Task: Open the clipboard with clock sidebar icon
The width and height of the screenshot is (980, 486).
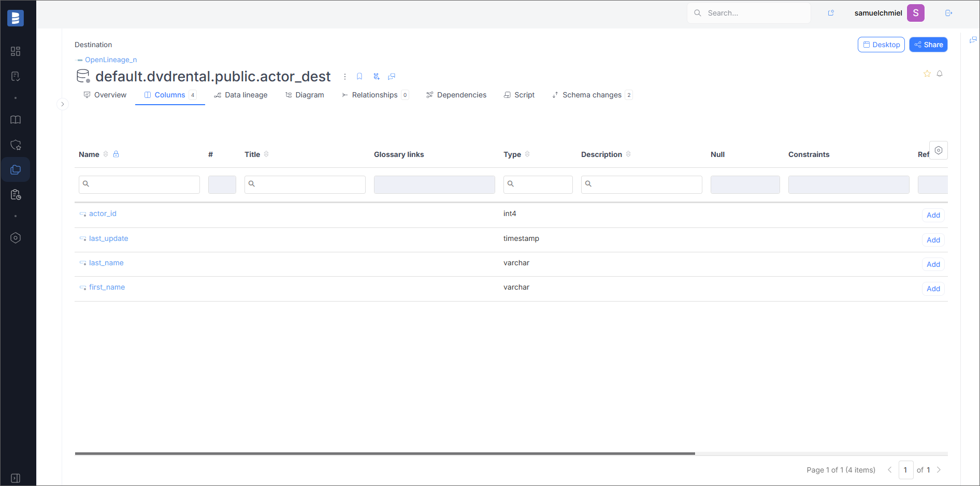Action: [x=16, y=194]
